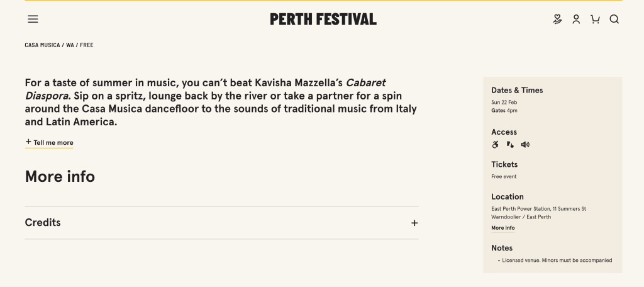
Task: Click the "More info" section heading
Action: coord(60,177)
